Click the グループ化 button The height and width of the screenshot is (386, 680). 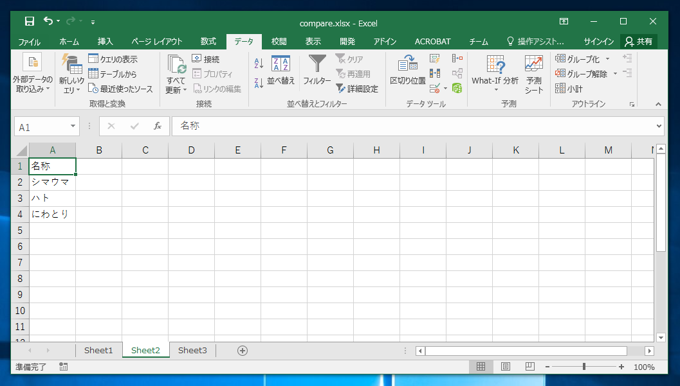coord(578,59)
